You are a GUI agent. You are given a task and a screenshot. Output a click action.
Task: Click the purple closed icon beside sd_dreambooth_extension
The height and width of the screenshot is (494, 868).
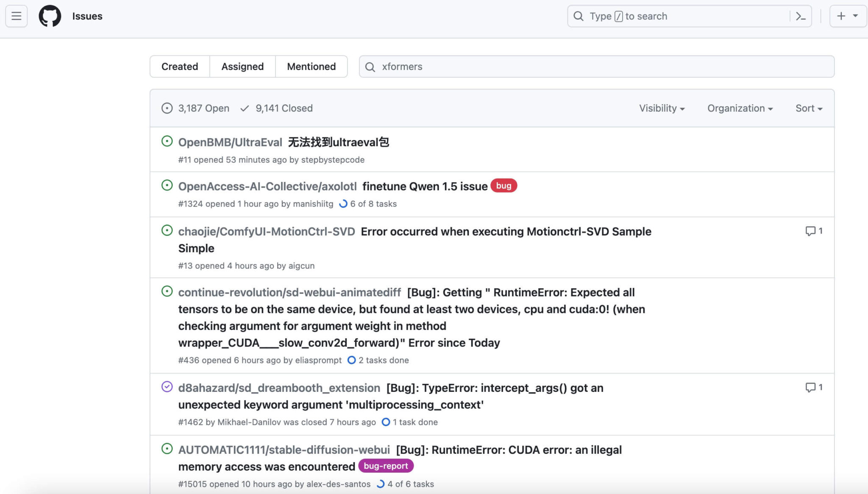(167, 387)
